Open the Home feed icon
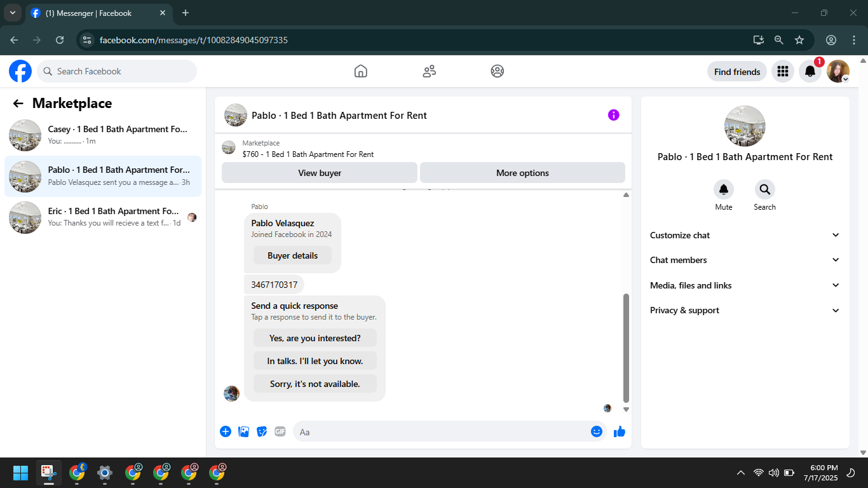868x488 pixels. click(360, 71)
